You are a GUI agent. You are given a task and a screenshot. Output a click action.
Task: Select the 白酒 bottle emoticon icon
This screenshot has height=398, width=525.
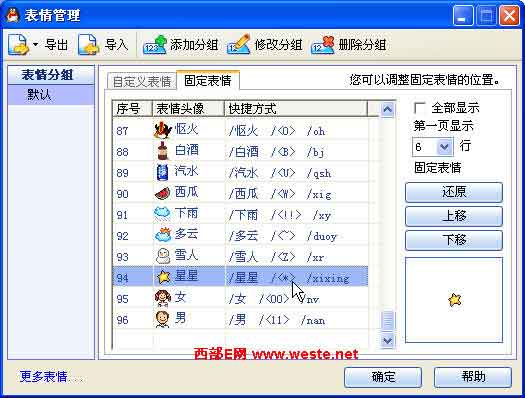point(163,151)
